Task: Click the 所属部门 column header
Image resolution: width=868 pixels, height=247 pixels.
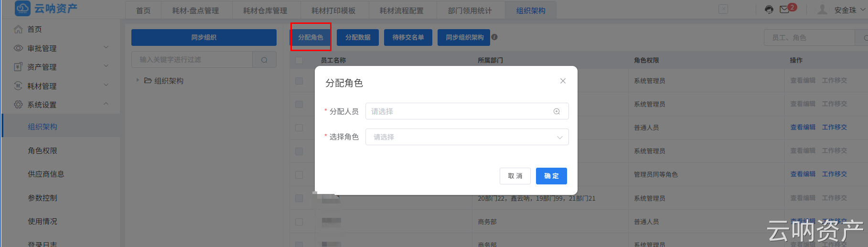Action: (x=490, y=60)
